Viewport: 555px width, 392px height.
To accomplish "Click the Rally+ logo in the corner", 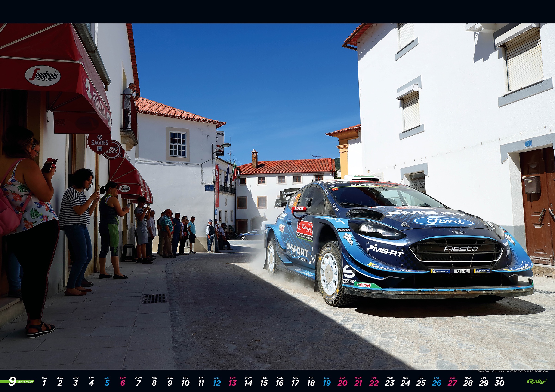I will (x=537, y=381).
